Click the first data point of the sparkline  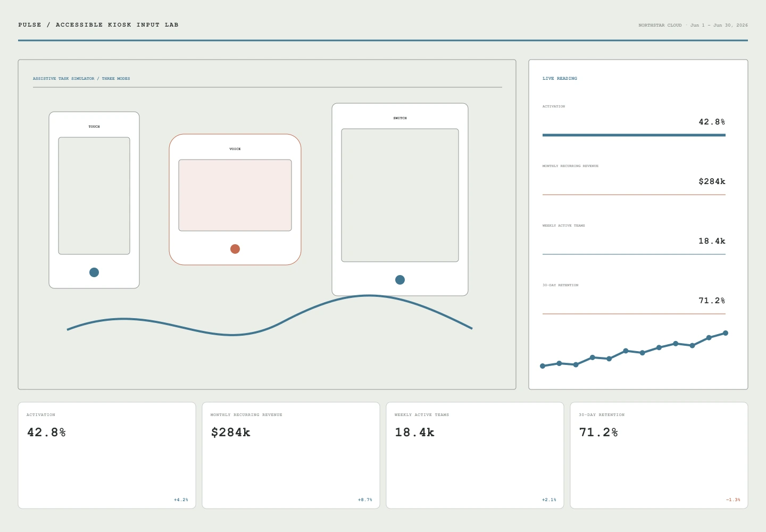pos(543,366)
